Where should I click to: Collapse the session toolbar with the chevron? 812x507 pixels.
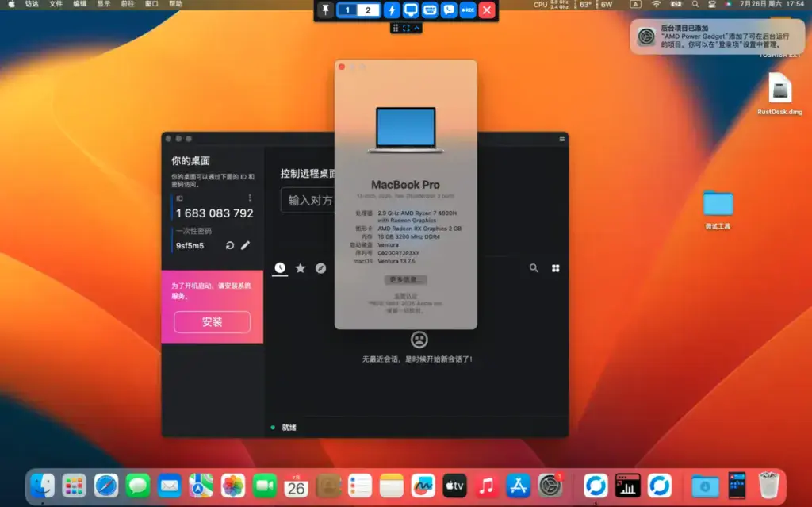coord(416,28)
